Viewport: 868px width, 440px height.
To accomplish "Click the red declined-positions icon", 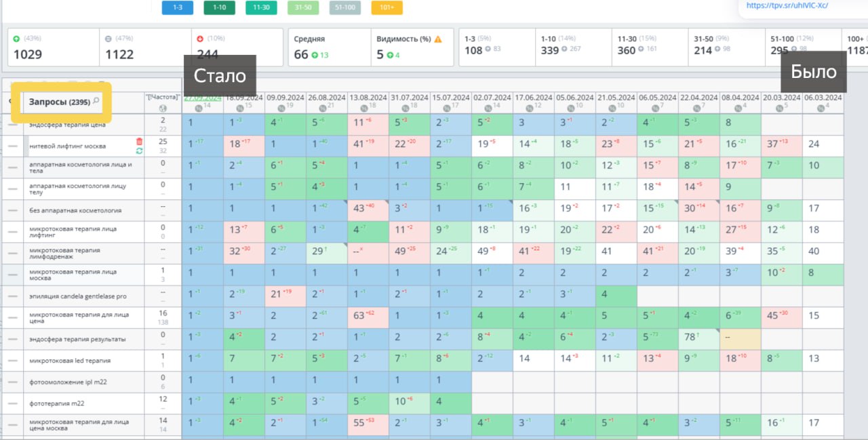I will [x=201, y=39].
